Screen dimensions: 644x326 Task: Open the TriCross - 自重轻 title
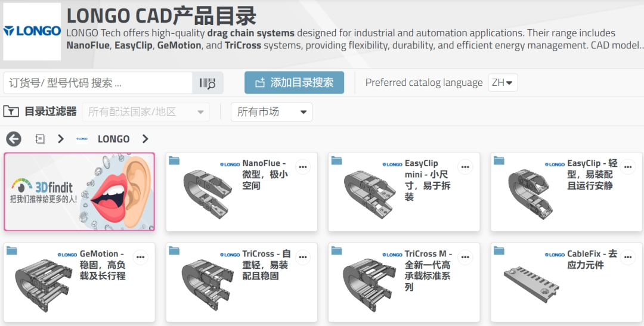267,265
